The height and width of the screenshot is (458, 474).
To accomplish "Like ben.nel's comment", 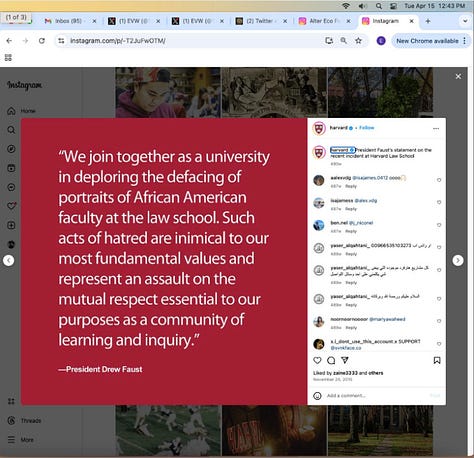I will [x=439, y=225].
